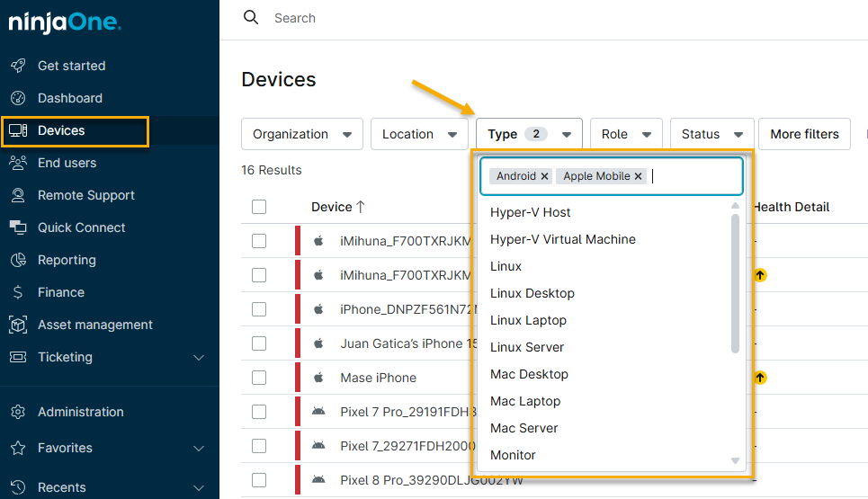Click the Reporting pie chart icon
868x499 pixels.
(x=18, y=260)
